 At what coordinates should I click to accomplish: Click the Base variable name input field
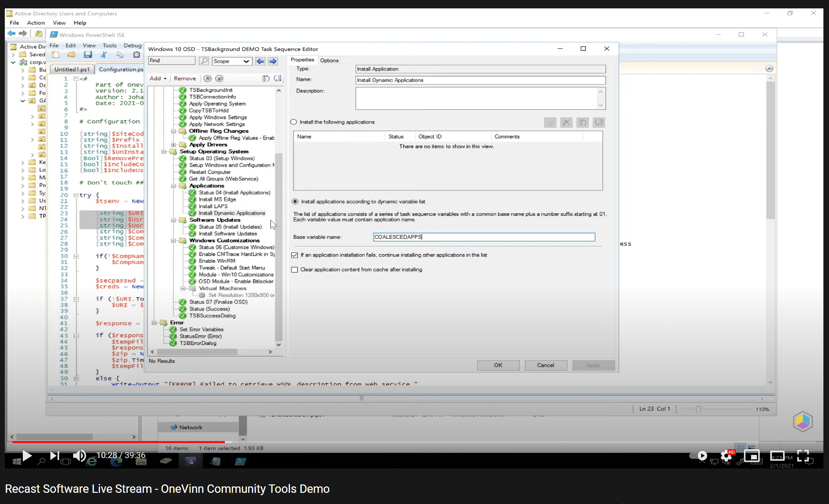[x=483, y=237]
